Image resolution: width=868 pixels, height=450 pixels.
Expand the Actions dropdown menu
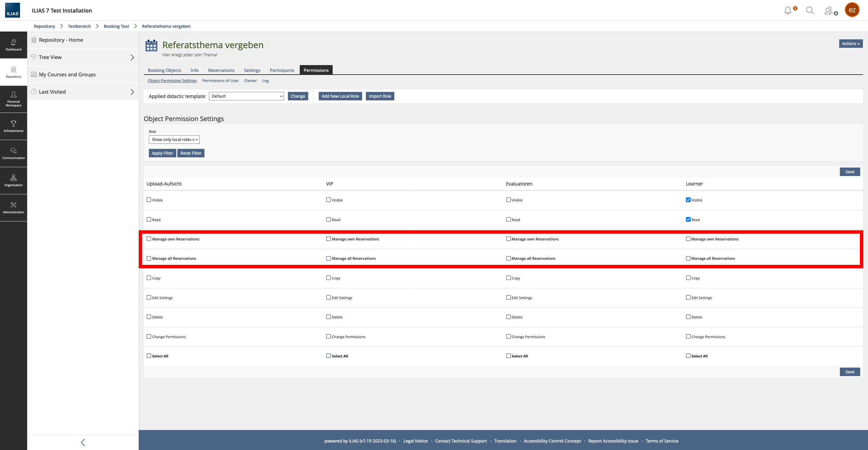[x=851, y=44]
